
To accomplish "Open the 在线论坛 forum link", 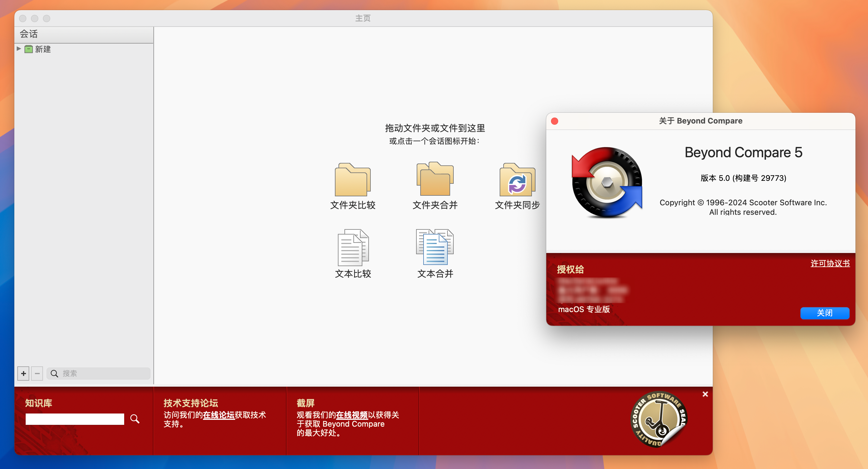I will coord(219,415).
